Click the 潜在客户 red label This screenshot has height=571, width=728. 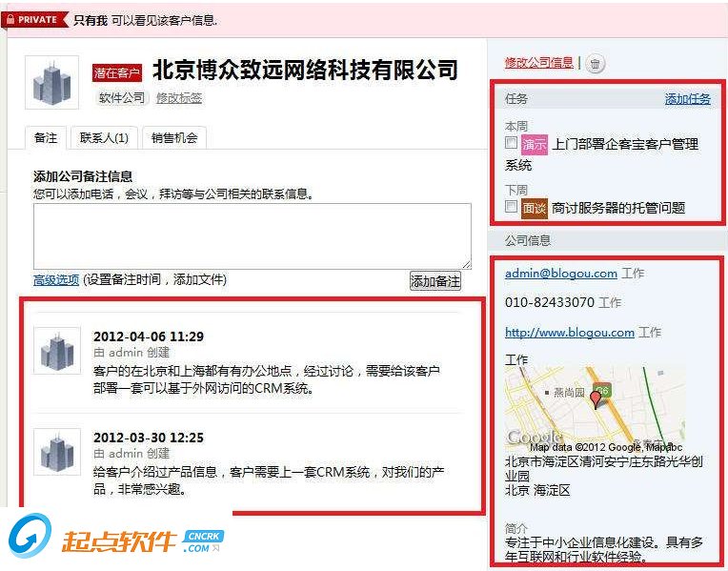117,73
